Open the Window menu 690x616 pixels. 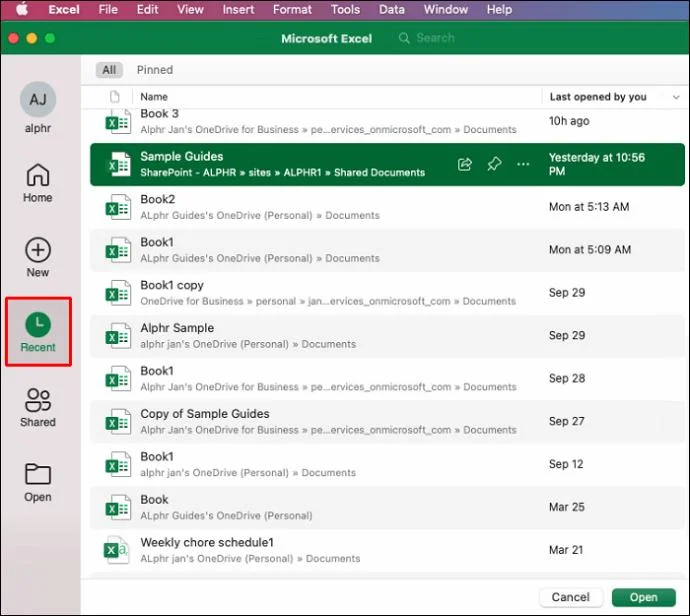point(446,9)
